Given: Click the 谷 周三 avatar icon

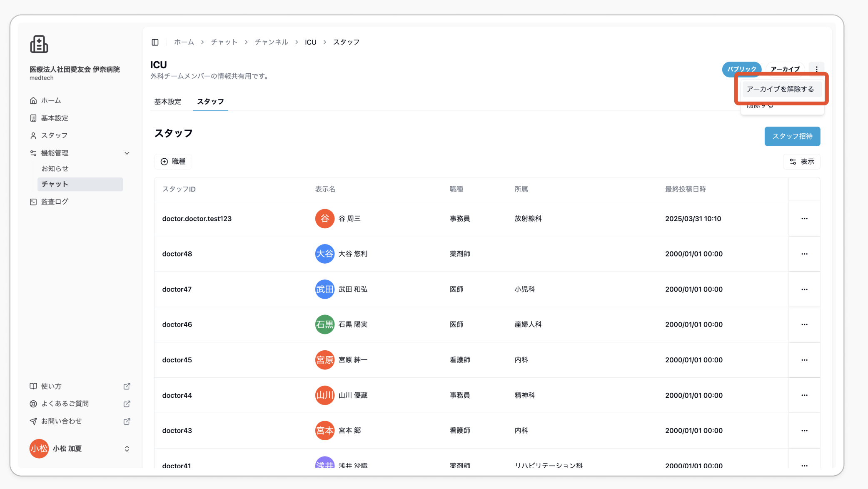Looking at the screenshot, I should click(x=324, y=219).
